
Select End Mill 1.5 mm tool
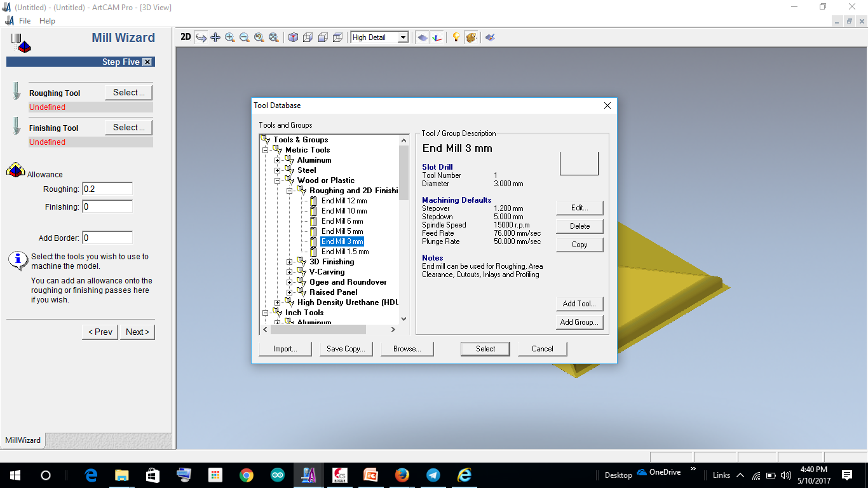[x=345, y=252]
